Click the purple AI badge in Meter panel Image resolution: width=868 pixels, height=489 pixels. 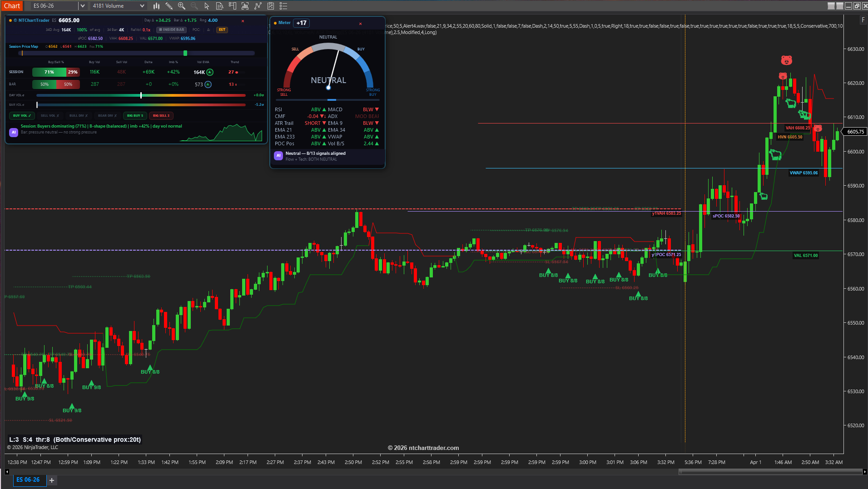tap(278, 156)
